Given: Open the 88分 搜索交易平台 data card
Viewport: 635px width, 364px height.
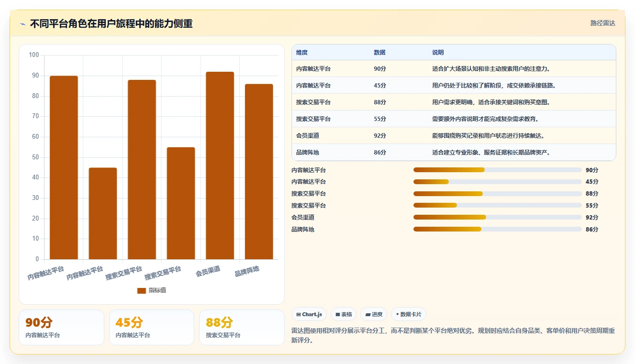Looking at the screenshot, I should click(x=242, y=327).
